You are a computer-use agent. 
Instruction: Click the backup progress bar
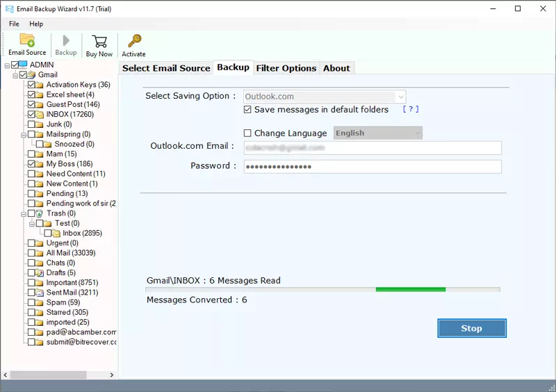pyautogui.click(x=322, y=289)
